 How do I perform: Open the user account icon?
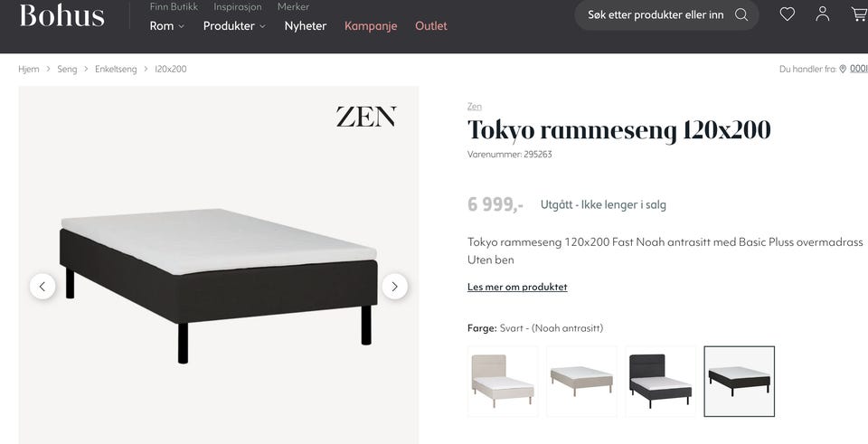click(823, 14)
